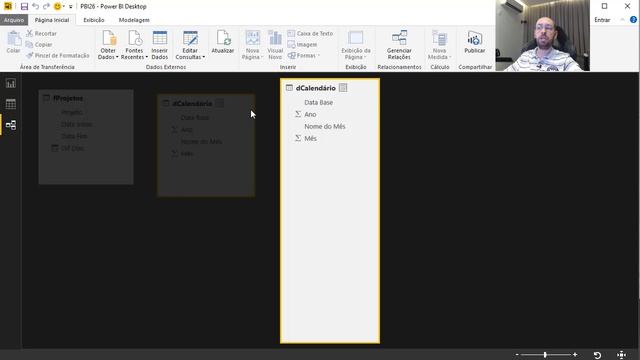The image size is (640, 360).
Task: Open the Exibição da Página dropdown
Action: (x=356, y=45)
